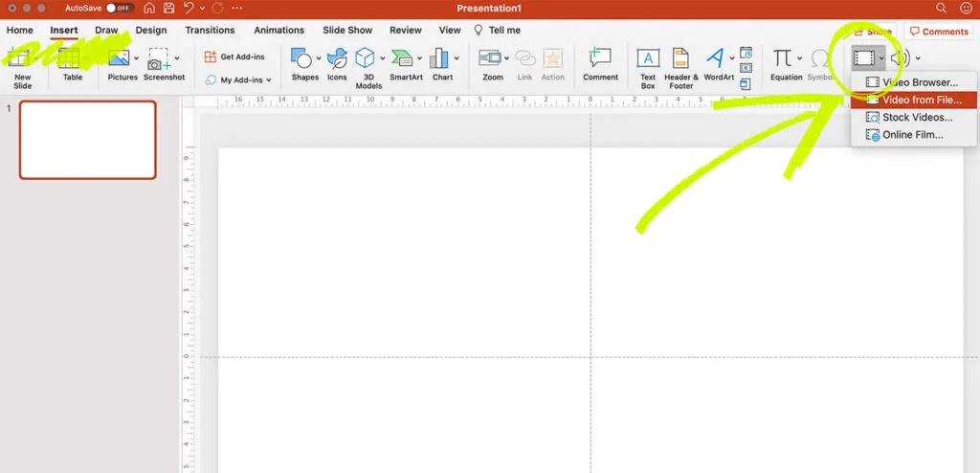This screenshot has width=980, height=473.
Task: Click the Pictures icon
Action: 119,58
